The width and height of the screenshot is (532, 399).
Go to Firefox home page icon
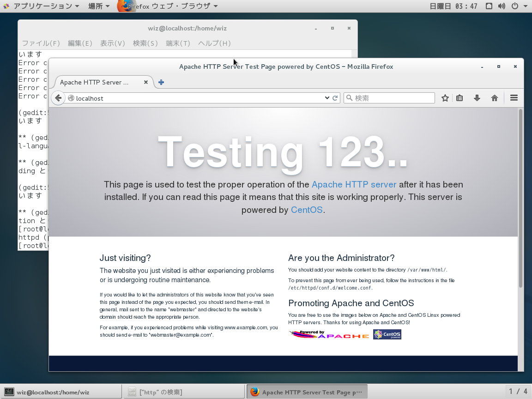[x=494, y=98]
